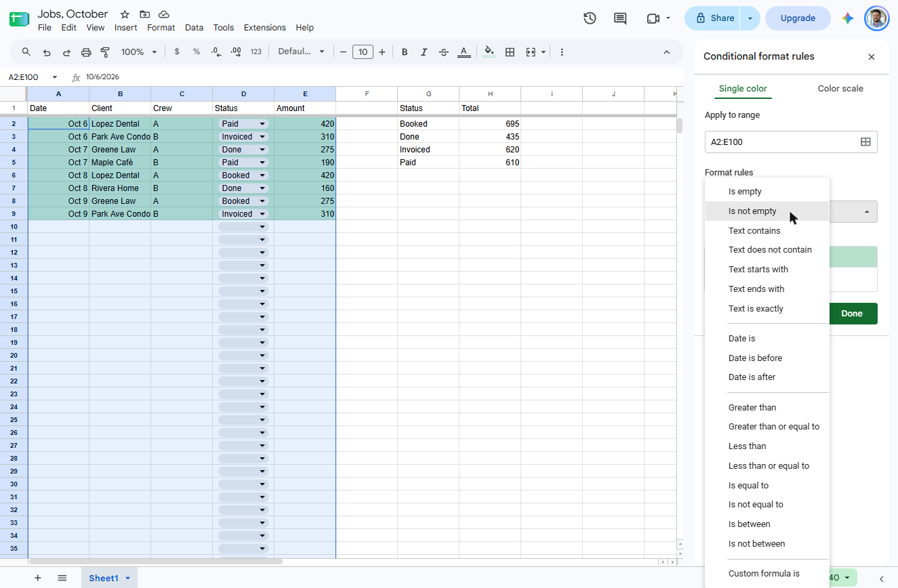Screen dimensions: 898x588
Task: Switch to the Color scale tab
Action: (840, 88)
